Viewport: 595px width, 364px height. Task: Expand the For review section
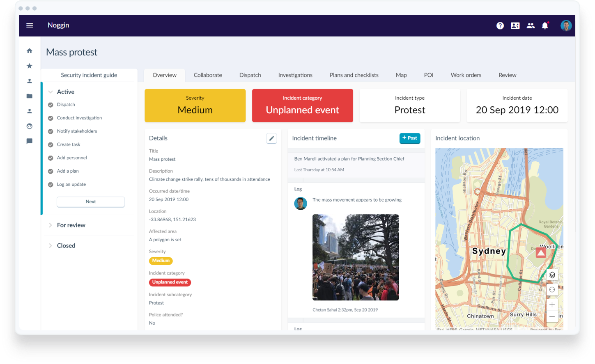(50, 225)
